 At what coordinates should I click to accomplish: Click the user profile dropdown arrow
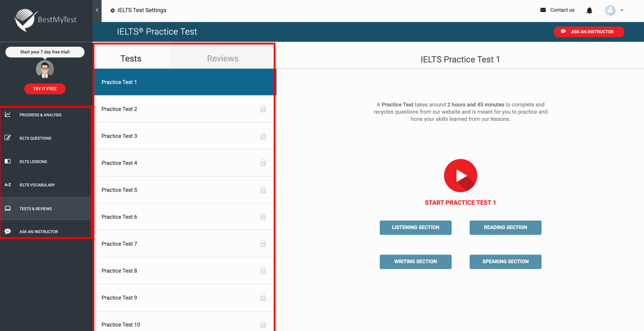[622, 9]
